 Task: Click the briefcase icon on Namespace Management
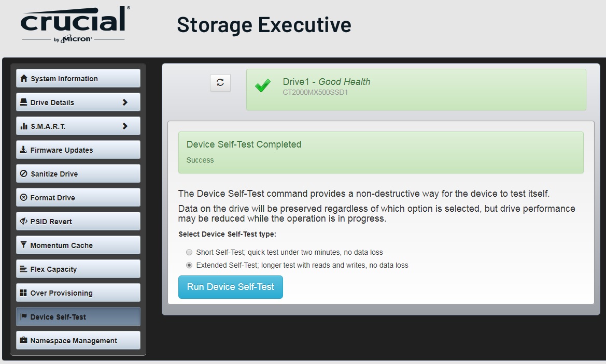(23, 340)
